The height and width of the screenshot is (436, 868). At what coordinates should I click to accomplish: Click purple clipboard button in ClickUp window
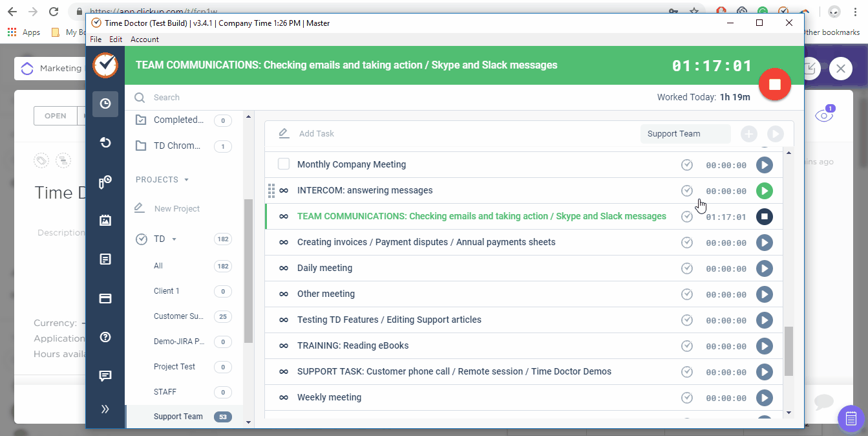851,418
